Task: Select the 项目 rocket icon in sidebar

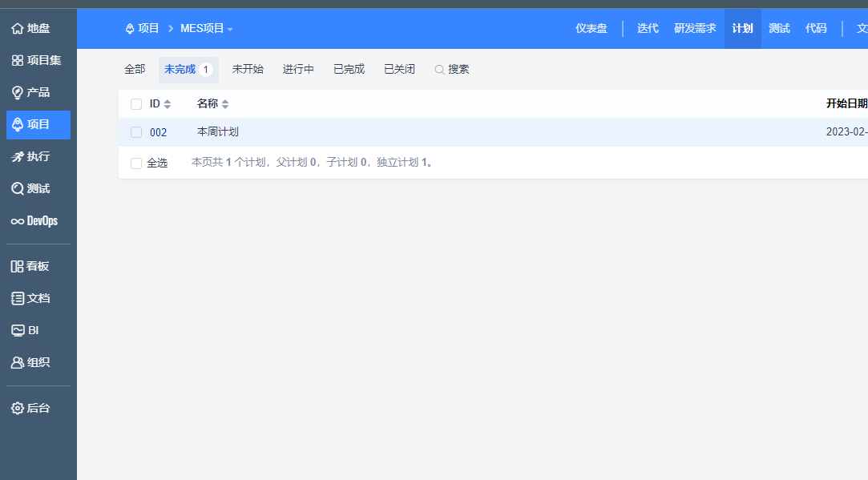Action: coord(17,124)
